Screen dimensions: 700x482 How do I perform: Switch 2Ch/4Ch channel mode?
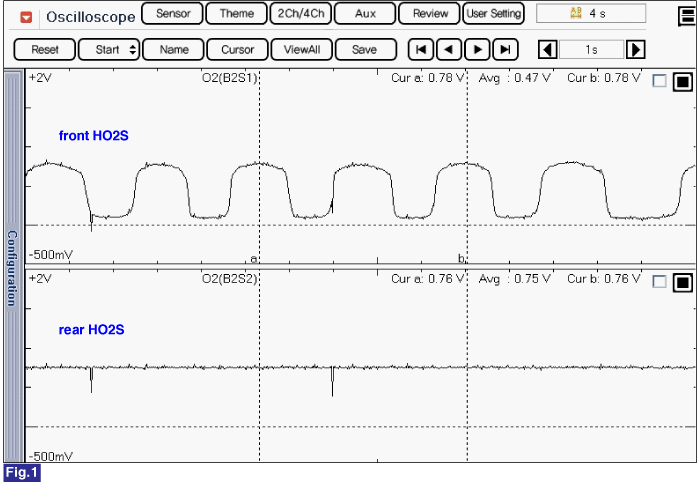pyautogui.click(x=301, y=13)
